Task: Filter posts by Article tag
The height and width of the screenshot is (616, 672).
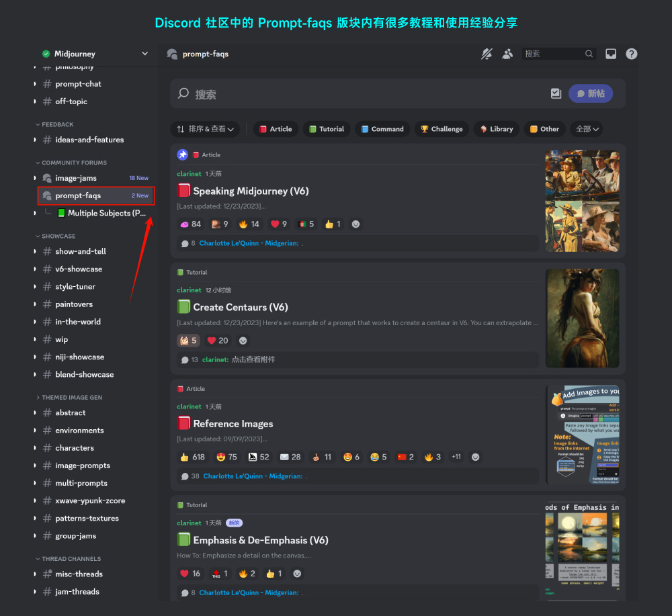Action: 276,129
